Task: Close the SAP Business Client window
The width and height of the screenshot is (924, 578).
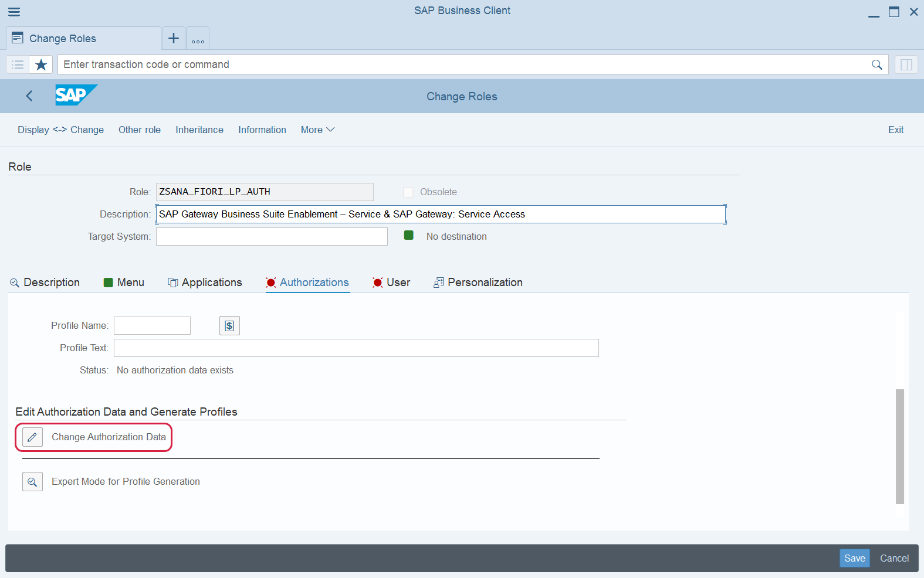Action: pos(914,12)
